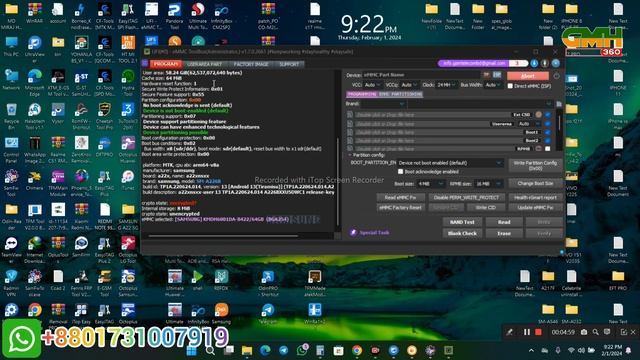The width and height of the screenshot is (640, 360).
Task: Open File Explorer from the taskbar
Action: [x=247, y=351]
